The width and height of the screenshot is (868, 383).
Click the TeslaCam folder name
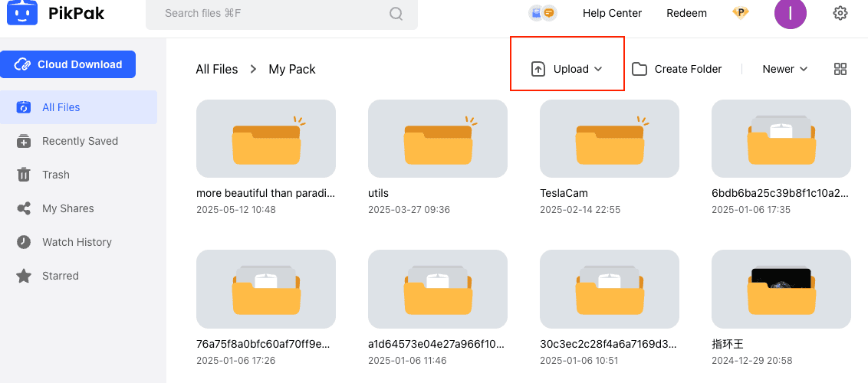click(x=564, y=194)
